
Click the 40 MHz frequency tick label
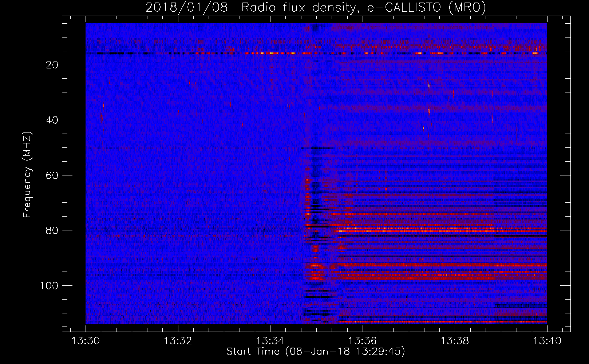pos(52,120)
